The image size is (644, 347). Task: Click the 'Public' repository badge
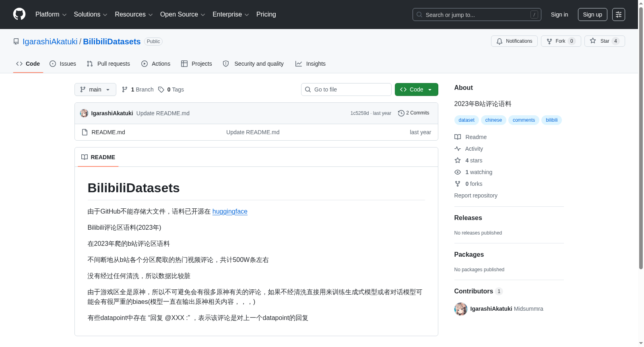tap(153, 42)
